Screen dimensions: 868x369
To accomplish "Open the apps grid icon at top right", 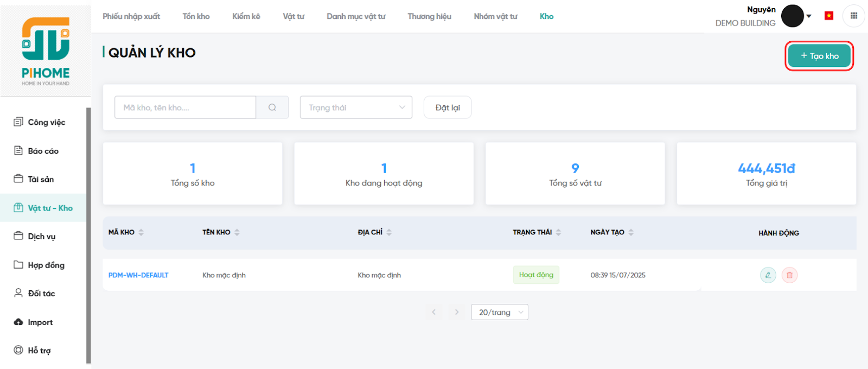I will click(853, 16).
